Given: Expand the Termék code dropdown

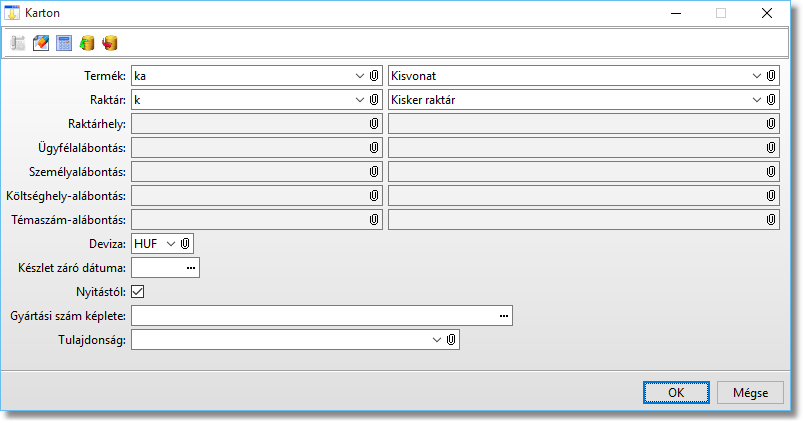Looking at the screenshot, I should 359,75.
